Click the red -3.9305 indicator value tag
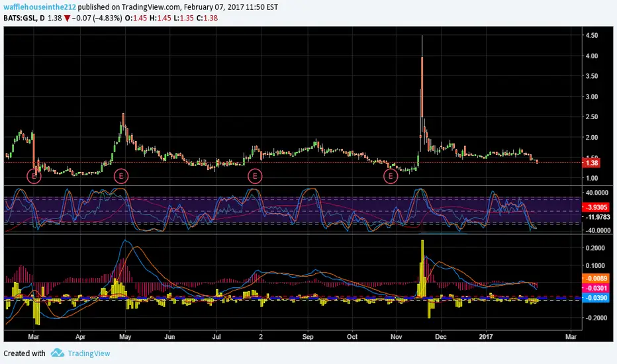This screenshot has height=364, width=617. (596, 207)
